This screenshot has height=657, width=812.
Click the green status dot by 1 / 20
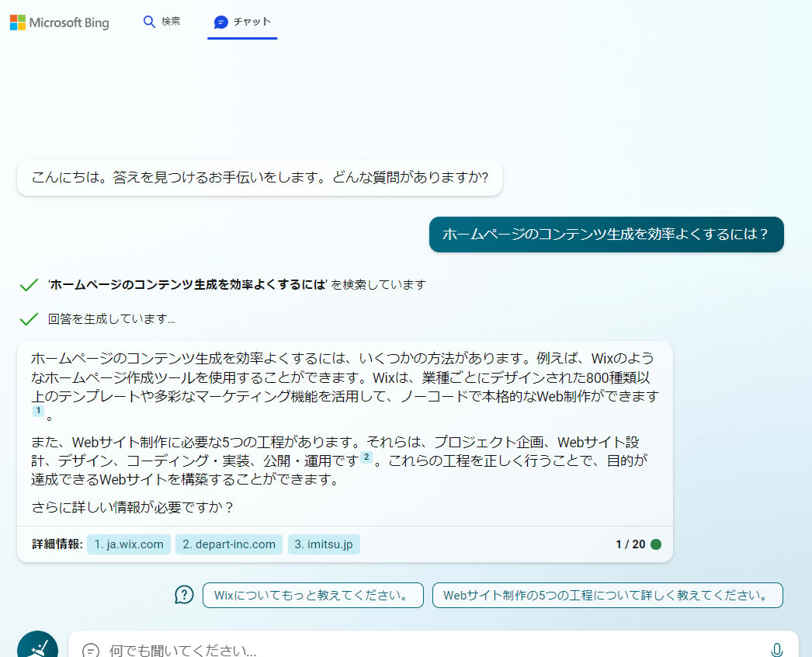656,544
